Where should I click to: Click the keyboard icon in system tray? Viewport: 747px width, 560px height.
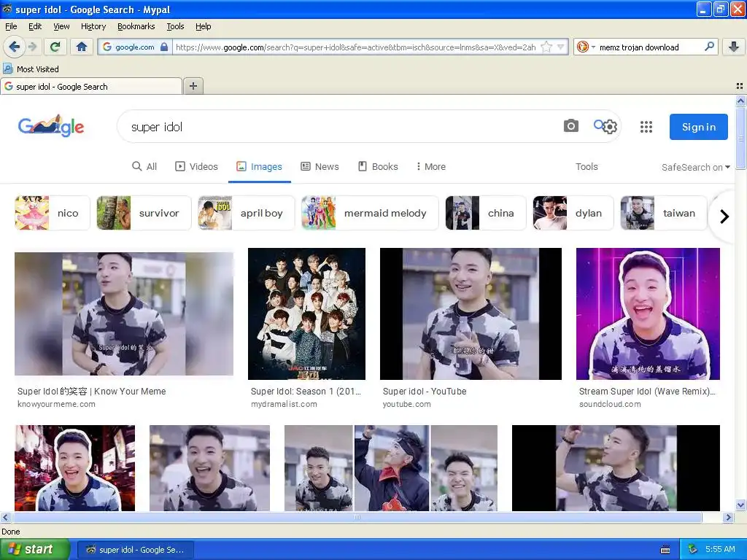pos(665,550)
